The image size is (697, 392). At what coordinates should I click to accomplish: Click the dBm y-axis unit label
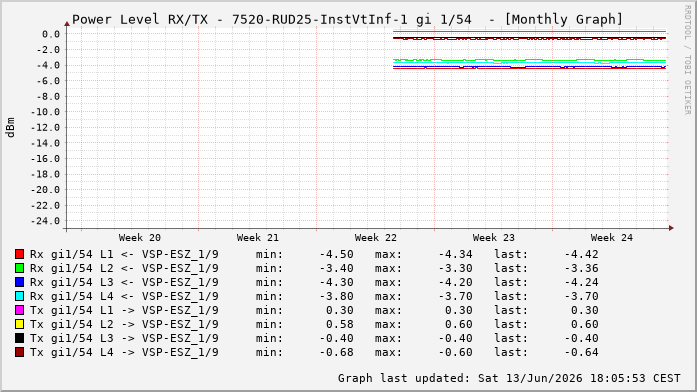10,128
